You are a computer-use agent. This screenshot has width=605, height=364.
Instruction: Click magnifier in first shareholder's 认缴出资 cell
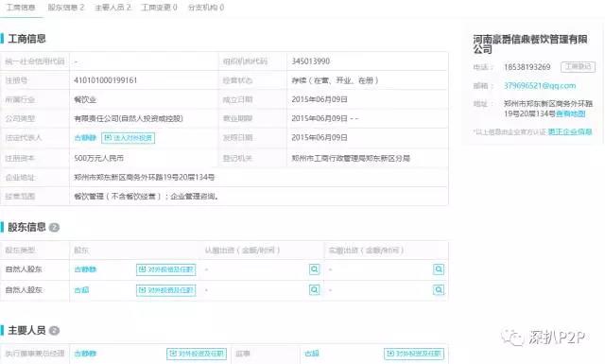(x=315, y=269)
